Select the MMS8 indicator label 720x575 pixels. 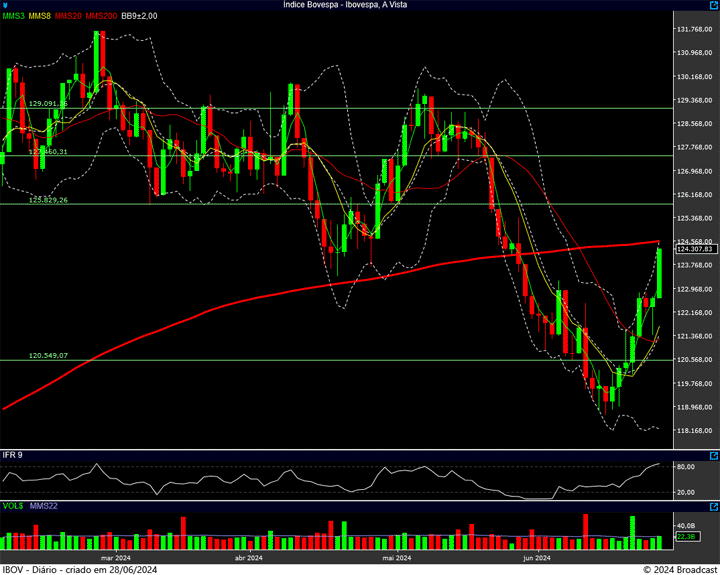tap(39, 16)
